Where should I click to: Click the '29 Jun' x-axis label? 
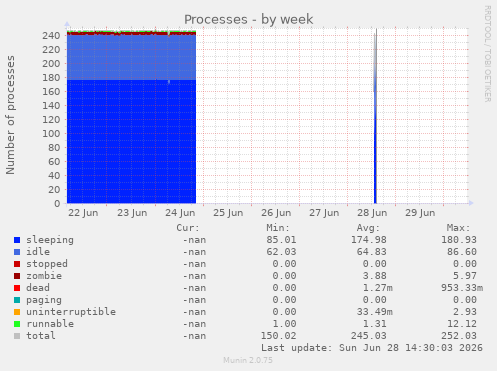(x=420, y=213)
